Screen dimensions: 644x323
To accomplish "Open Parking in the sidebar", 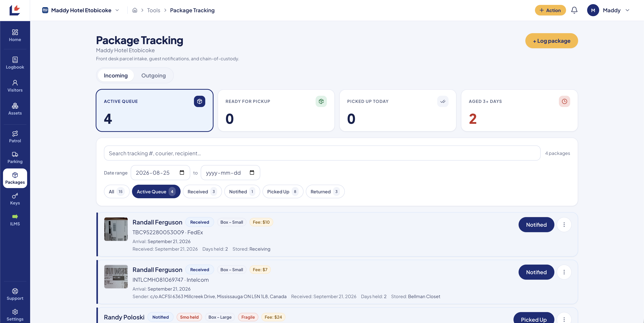I will coord(15,157).
